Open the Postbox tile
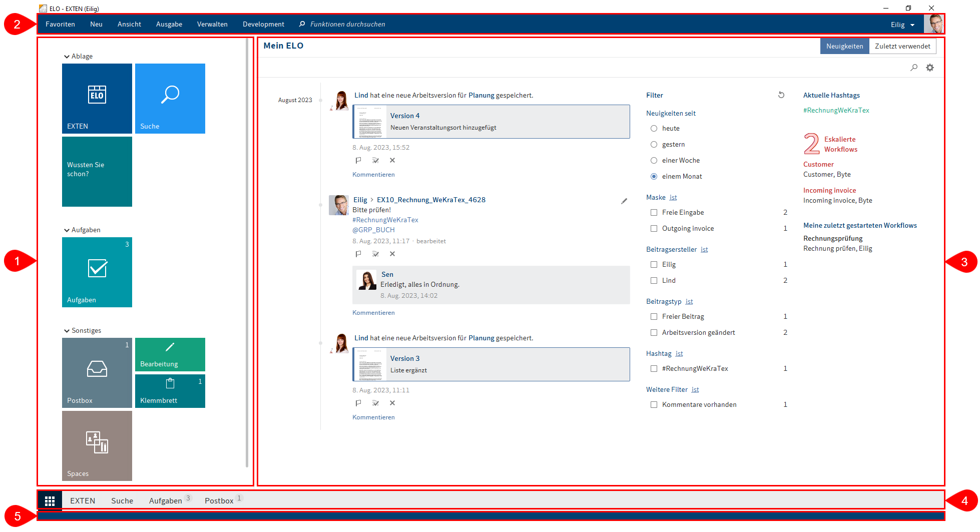 click(97, 372)
